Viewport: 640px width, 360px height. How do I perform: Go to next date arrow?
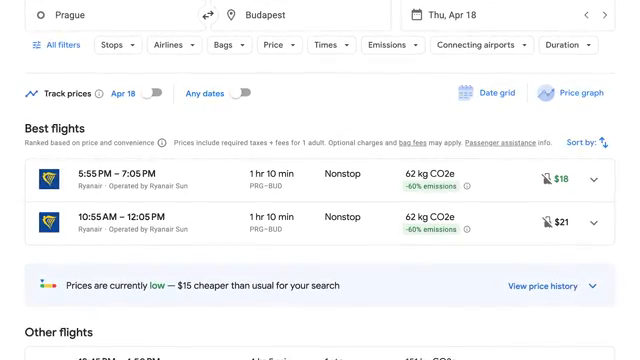[x=605, y=15]
